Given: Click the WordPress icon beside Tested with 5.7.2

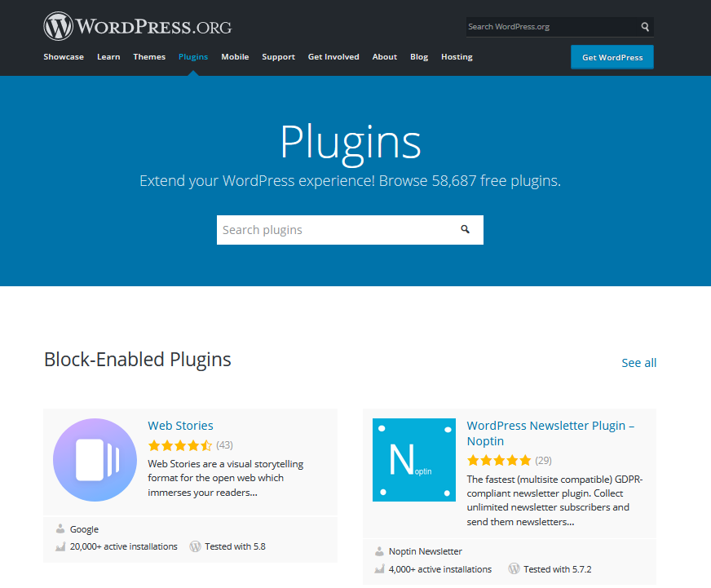Looking at the screenshot, I should pyautogui.click(x=514, y=568).
